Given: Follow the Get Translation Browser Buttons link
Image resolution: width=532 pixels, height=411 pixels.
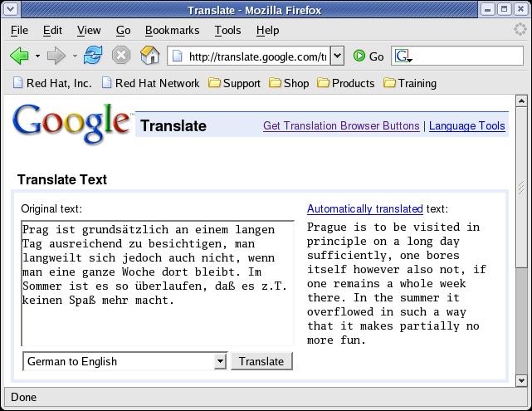Looking at the screenshot, I should tap(341, 125).
